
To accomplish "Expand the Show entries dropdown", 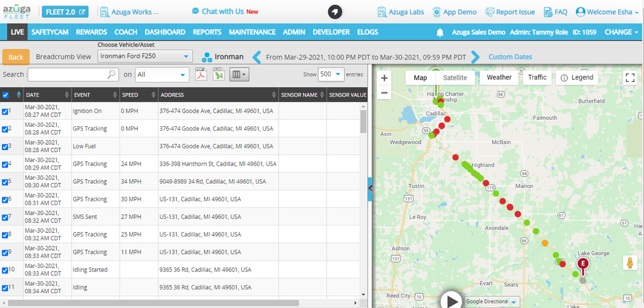I will pyautogui.click(x=331, y=74).
